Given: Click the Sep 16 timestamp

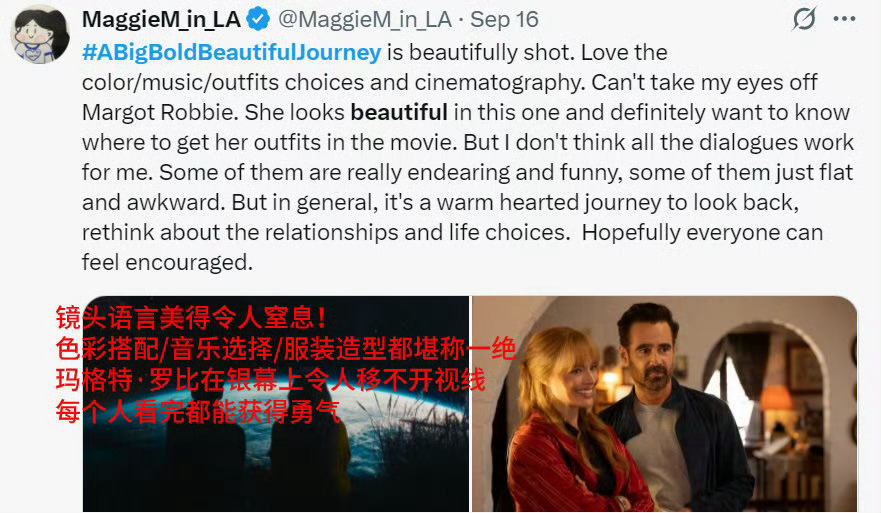Looking at the screenshot, I should (504, 20).
